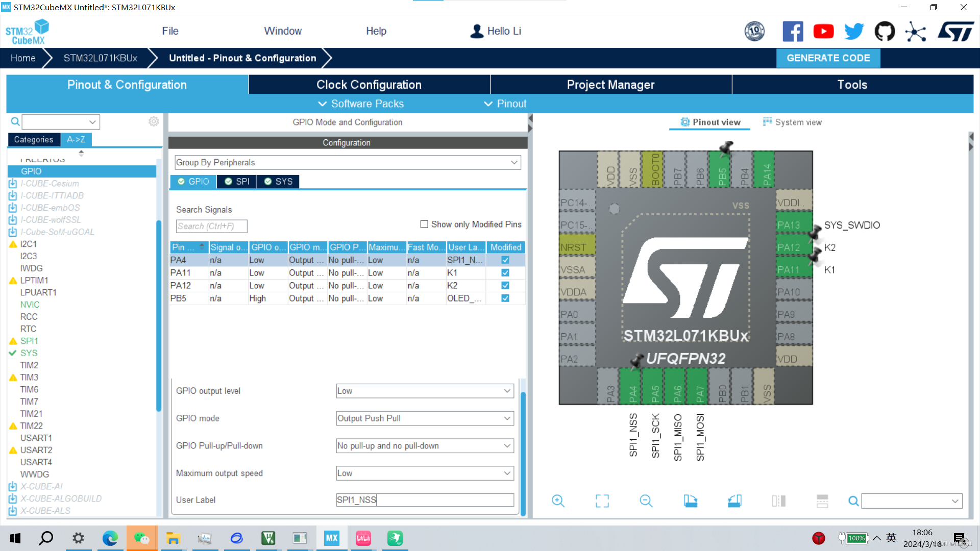Click the pin search magnifier icon
Image resolution: width=980 pixels, height=551 pixels.
tap(853, 501)
